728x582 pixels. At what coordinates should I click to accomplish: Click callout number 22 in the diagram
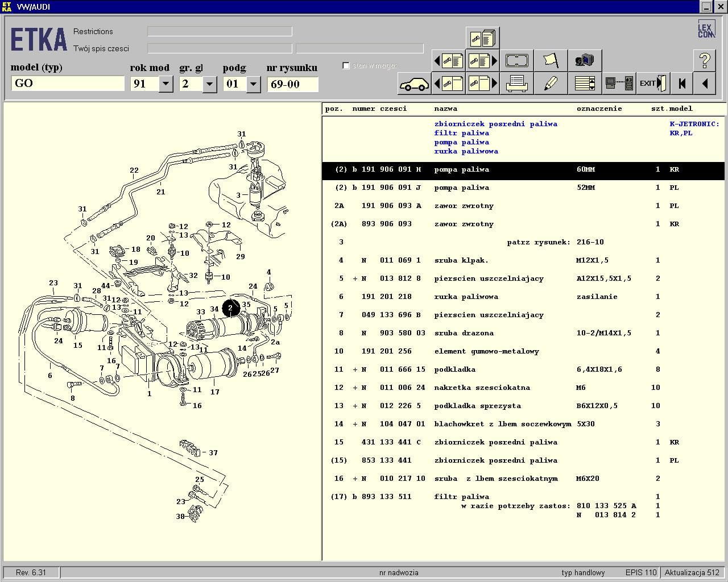click(134, 170)
